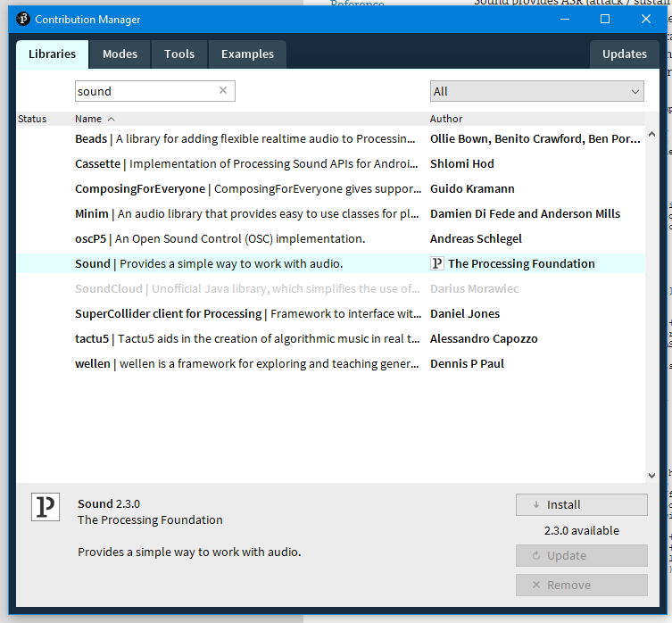Screen dimensions: 672x623
Task: Select the ComposingForEveryone library row
Action: click(x=330, y=188)
